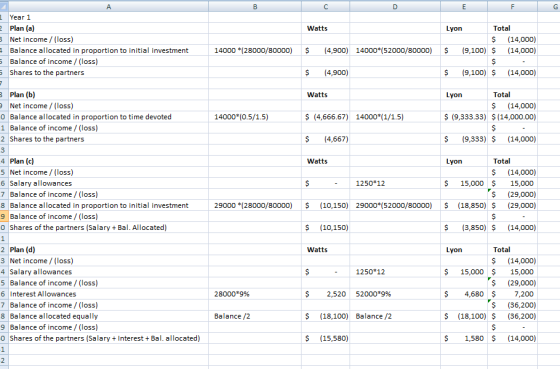Select column B header

click(255, 6)
